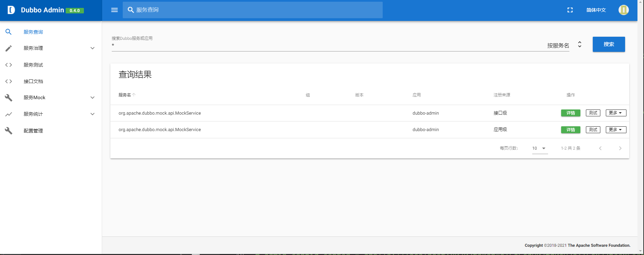Click the pencil icon next to 服务治理

point(9,48)
